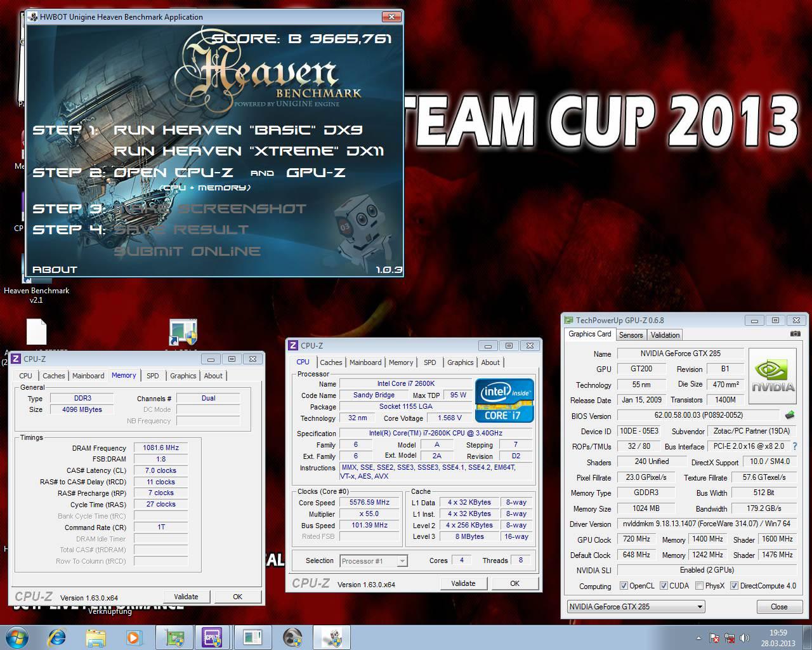This screenshot has width=812, height=650.
Task: Switch to the HWBOT Heaven taskbar button
Action: pyautogui.click(x=332, y=637)
